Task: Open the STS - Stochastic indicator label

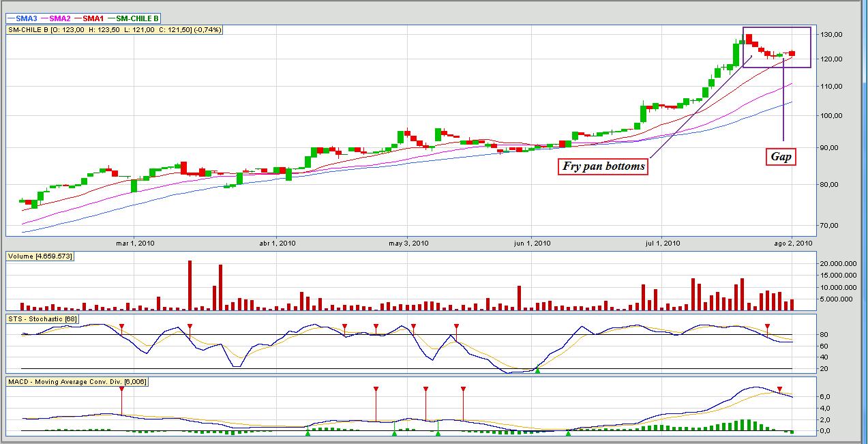Action: click(x=43, y=319)
